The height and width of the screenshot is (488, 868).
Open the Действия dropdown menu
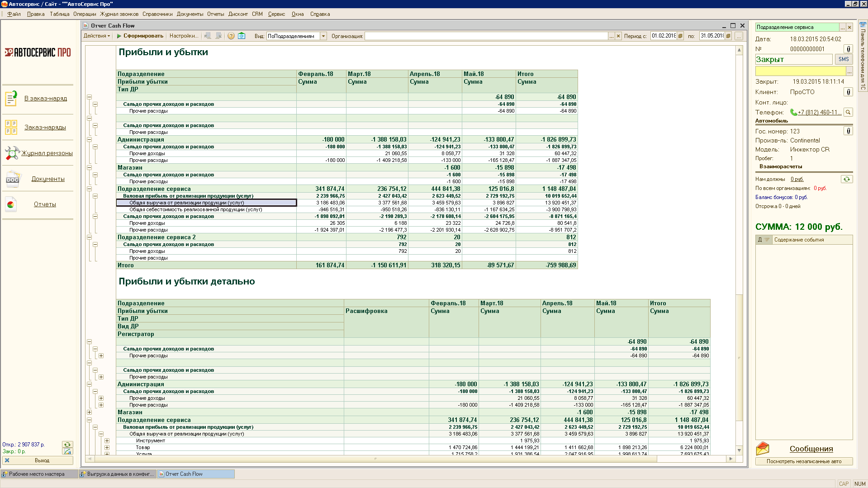(97, 36)
